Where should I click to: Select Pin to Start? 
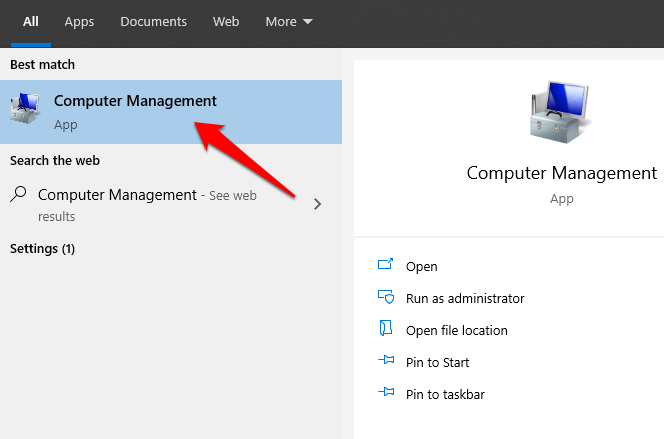[x=437, y=362]
